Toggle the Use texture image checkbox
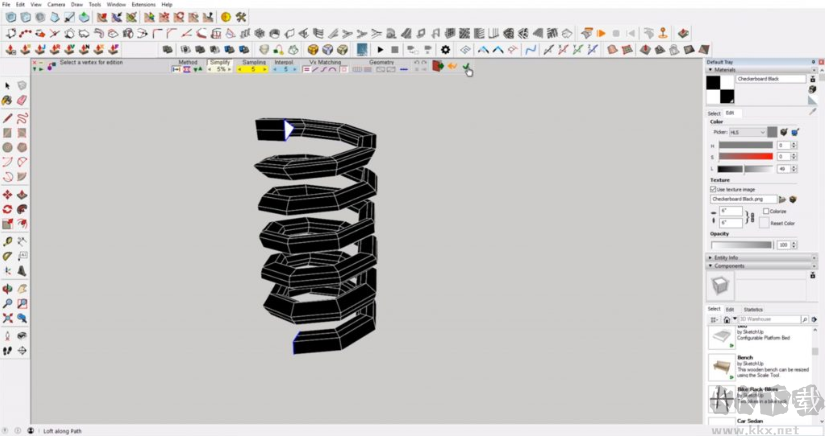This screenshot has height=437, width=826. point(713,189)
